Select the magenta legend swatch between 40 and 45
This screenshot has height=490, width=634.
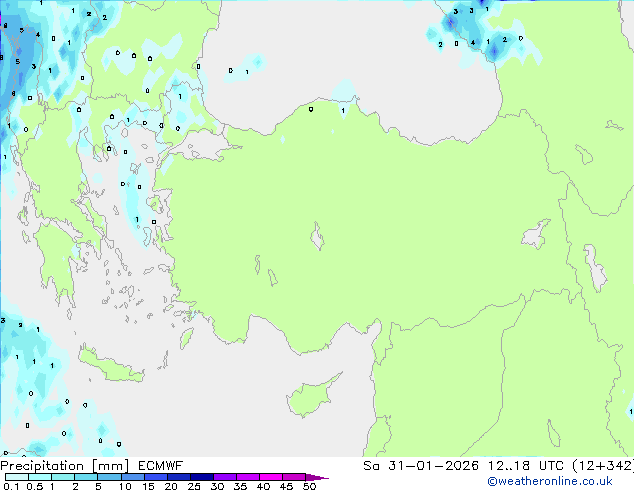tap(271, 477)
